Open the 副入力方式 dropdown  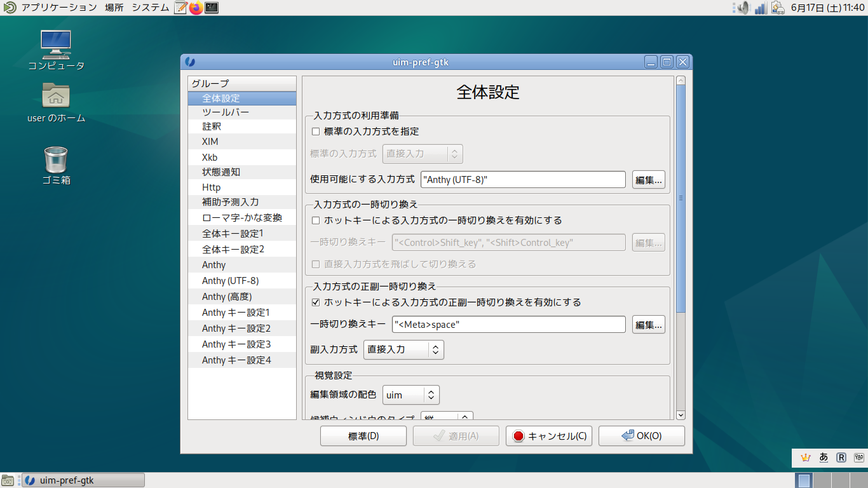point(403,349)
